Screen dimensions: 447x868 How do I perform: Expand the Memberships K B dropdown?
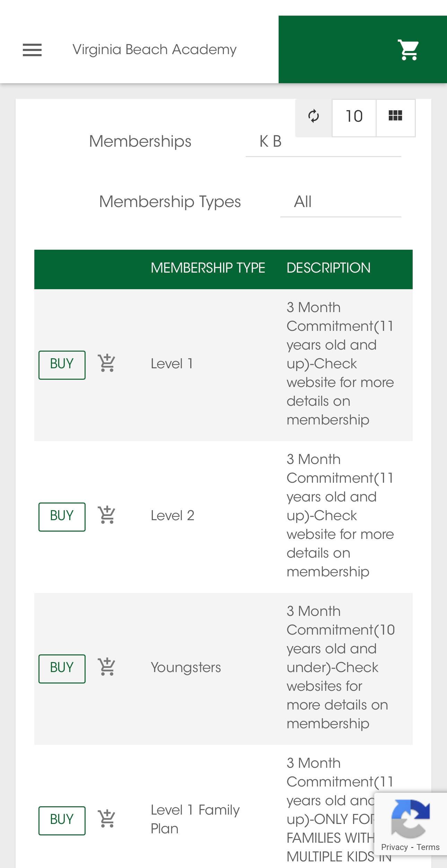point(323,142)
